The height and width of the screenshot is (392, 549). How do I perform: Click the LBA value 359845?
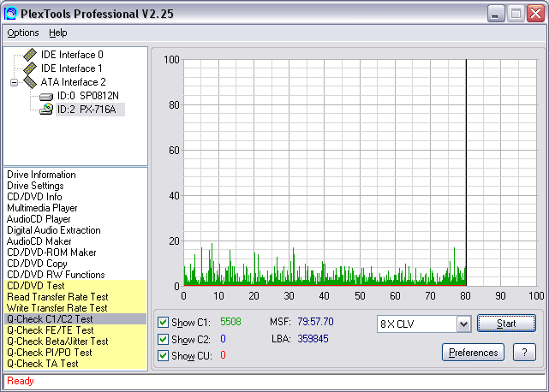coord(313,339)
